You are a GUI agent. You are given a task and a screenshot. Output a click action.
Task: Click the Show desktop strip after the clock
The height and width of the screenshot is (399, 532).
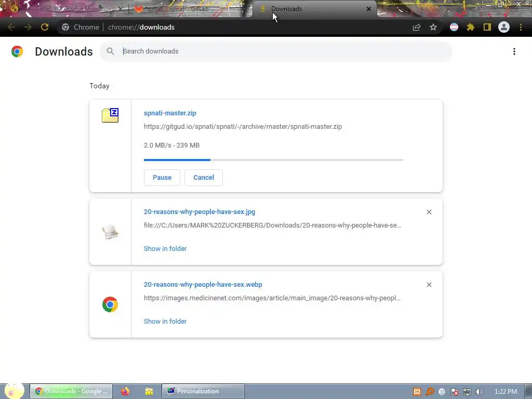pos(528,391)
